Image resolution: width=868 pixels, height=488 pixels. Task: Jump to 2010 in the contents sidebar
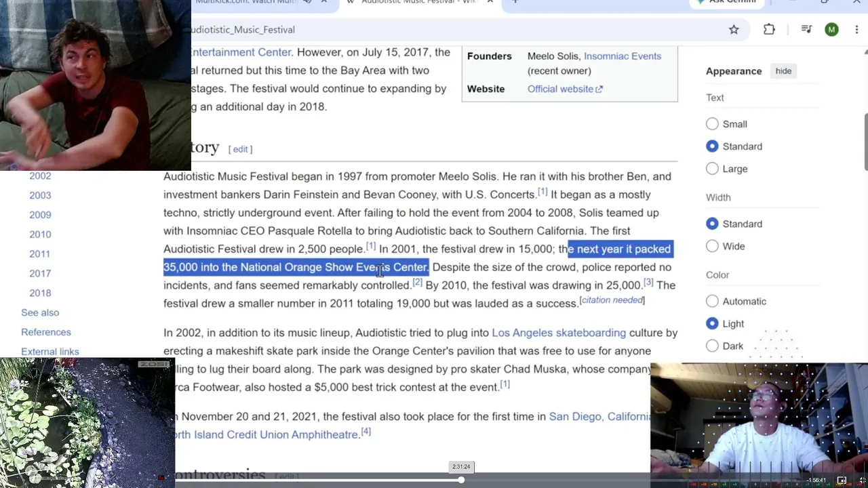40,235
